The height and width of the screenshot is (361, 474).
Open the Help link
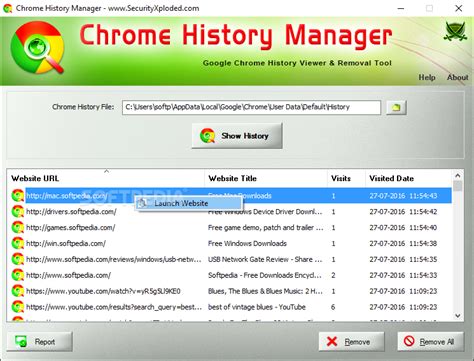tap(427, 77)
